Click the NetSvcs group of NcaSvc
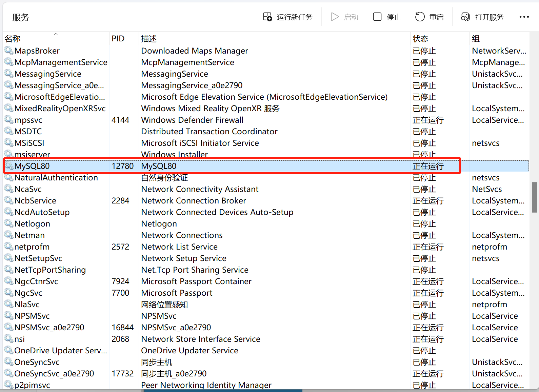539x392 pixels. click(x=487, y=189)
